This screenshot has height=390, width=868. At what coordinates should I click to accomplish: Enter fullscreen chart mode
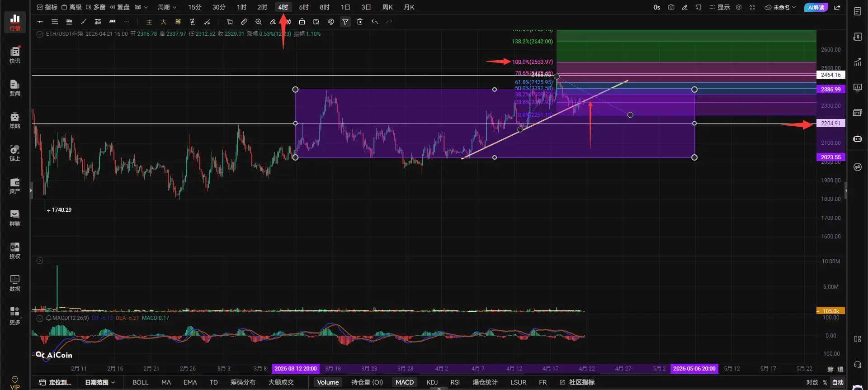(752, 7)
